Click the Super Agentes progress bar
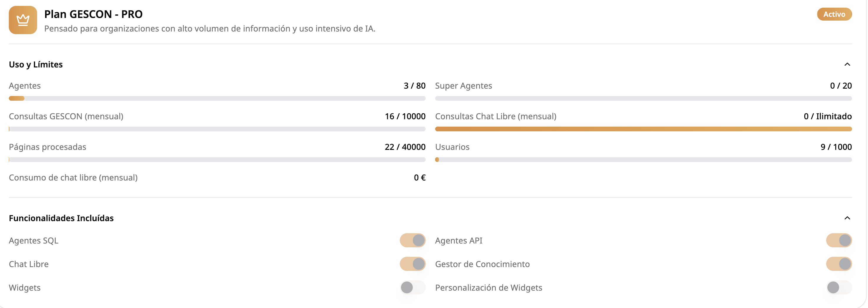The image size is (868, 308). pyautogui.click(x=643, y=98)
